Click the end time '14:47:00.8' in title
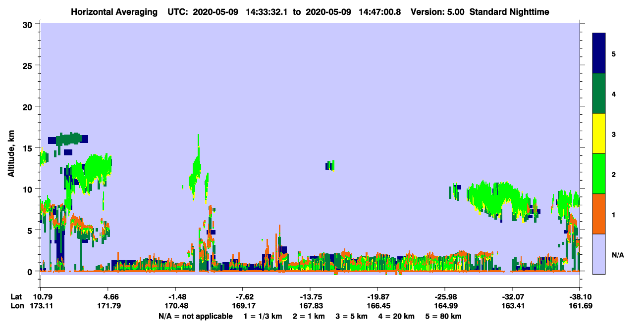Image resolution: width=644 pixels, height=330 pixels. point(379,11)
